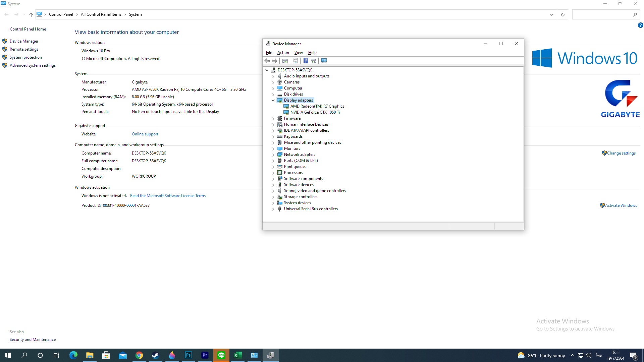Open the Action menu
The width and height of the screenshot is (644, 362).
(283, 53)
